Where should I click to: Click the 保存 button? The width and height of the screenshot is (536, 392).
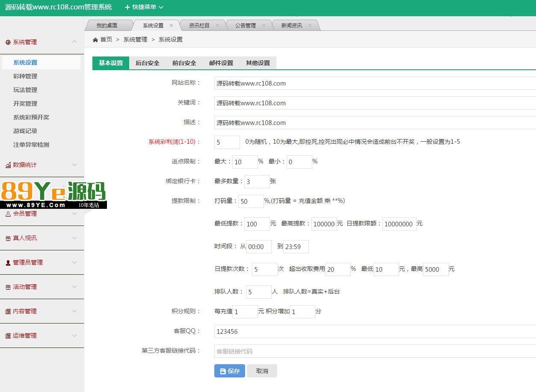point(229,371)
